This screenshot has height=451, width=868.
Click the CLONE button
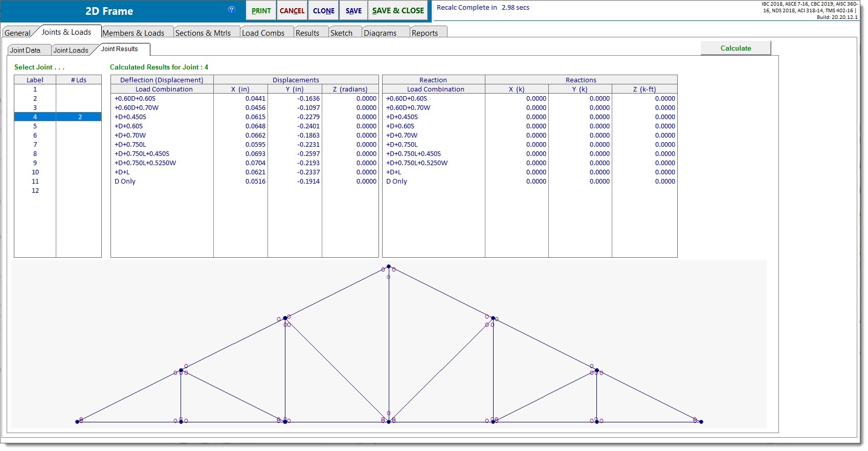[x=324, y=11]
